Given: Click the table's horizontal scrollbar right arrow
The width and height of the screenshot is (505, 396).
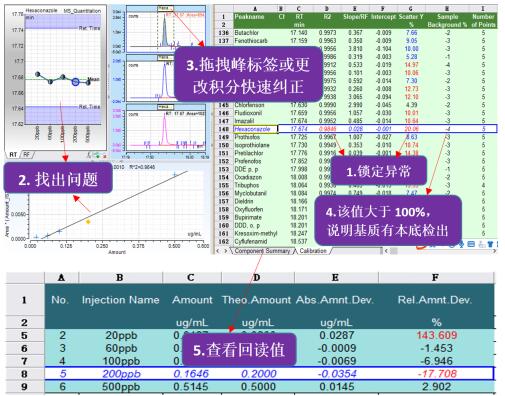Looking at the screenshot, I should coord(494,250).
